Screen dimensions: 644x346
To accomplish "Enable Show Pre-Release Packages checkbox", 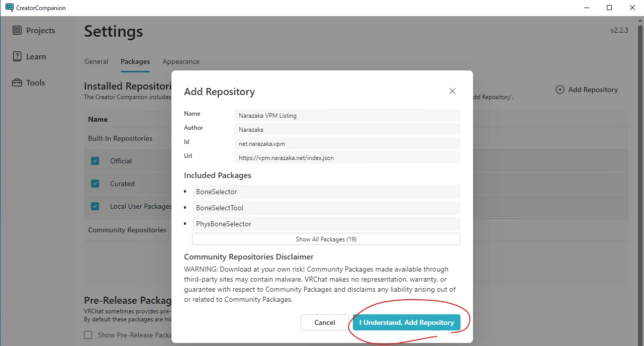I will pyautogui.click(x=88, y=335).
